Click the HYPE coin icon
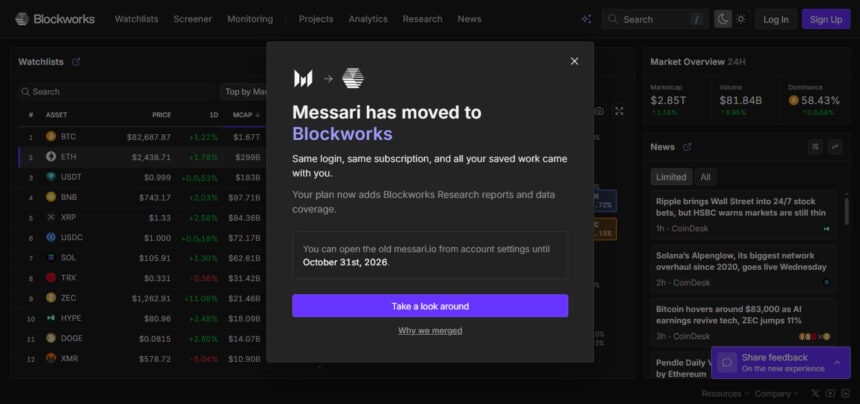Screen dimensions: 860x404 tap(51, 318)
